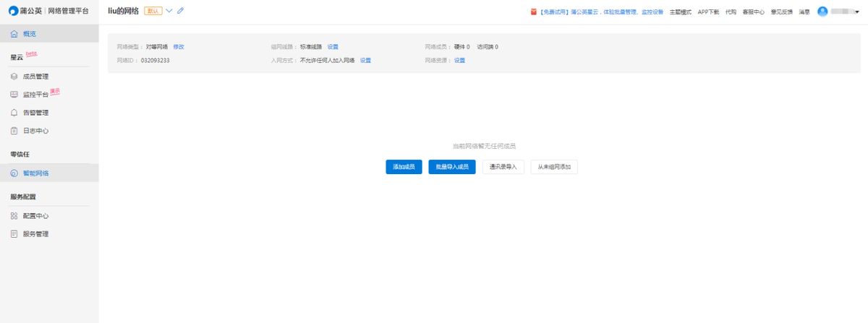Click the user avatar
This screenshot has height=323, width=868.
pyautogui.click(x=822, y=12)
